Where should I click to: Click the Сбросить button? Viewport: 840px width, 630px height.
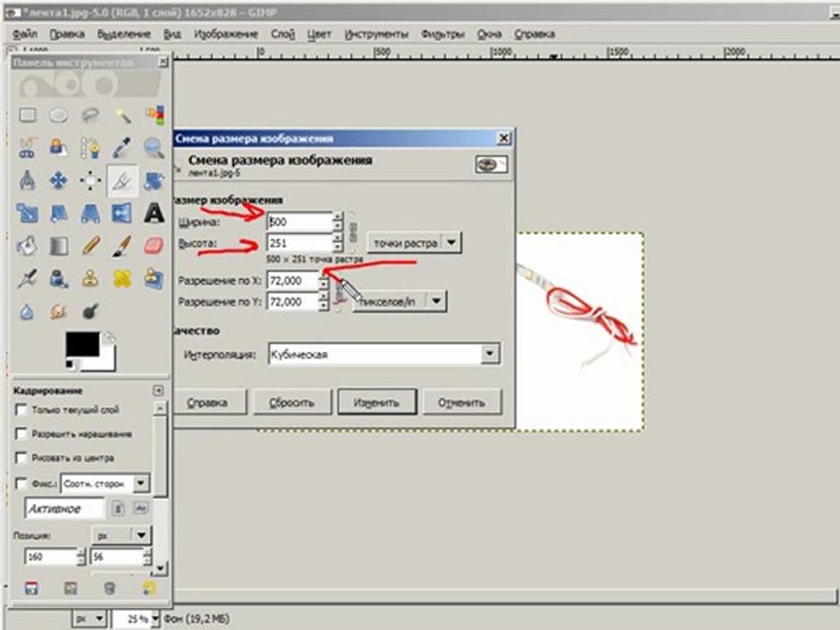(x=292, y=402)
